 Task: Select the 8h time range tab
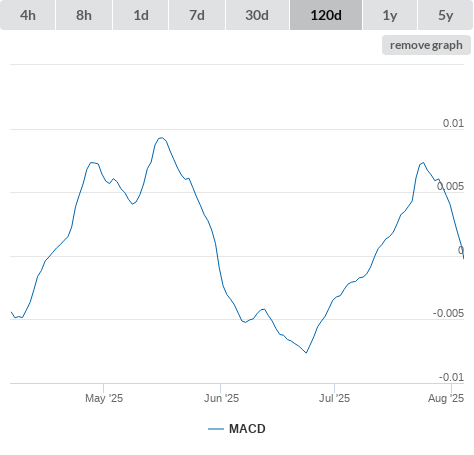pos(84,15)
